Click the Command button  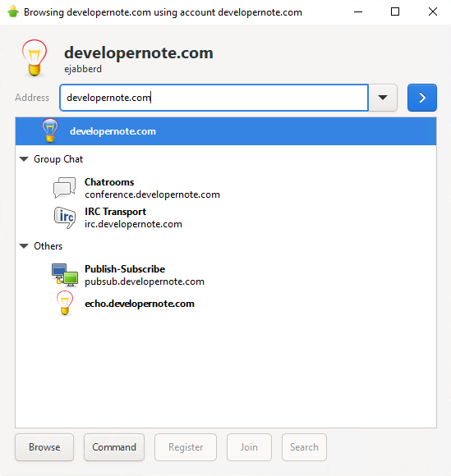[114, 447]
